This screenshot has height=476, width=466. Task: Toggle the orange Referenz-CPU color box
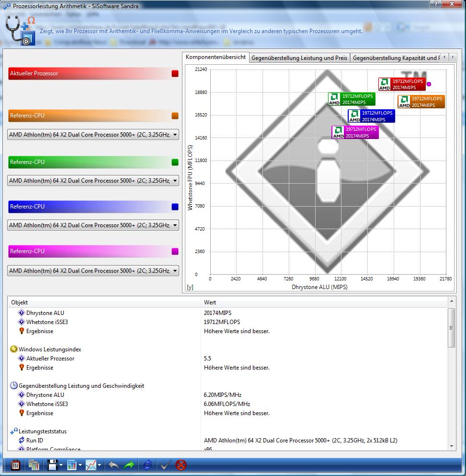click(175, 116)
